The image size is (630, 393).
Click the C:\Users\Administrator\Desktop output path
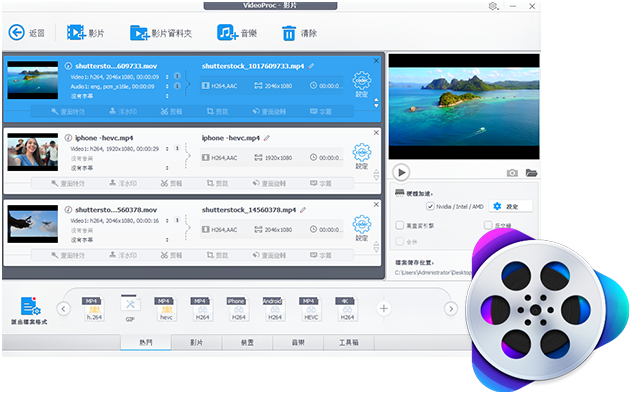(x=433, y=272)
